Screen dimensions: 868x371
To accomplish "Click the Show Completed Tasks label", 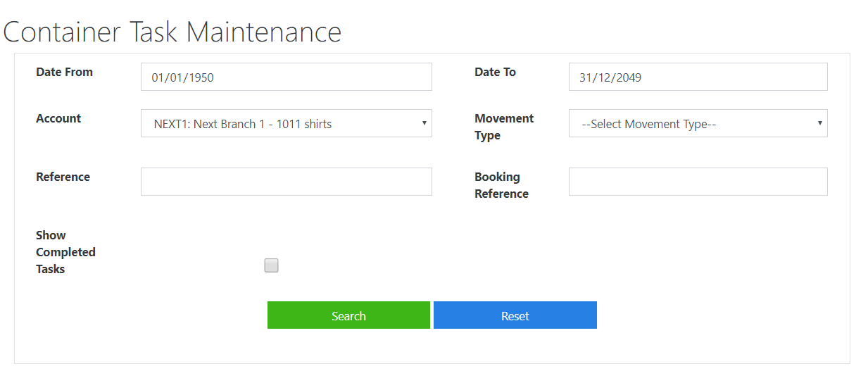I will click(65, 252).
